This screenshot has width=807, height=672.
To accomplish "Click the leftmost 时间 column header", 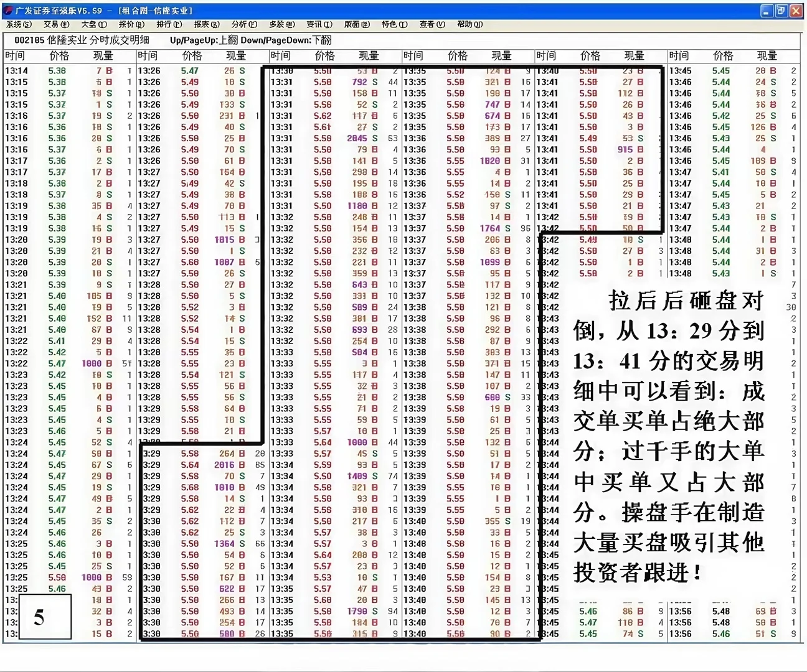I will pos(16,55).
